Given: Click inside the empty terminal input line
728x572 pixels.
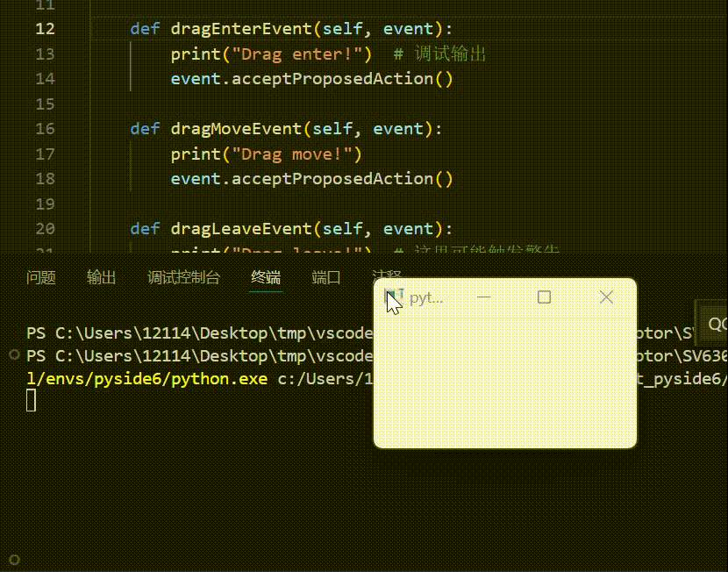Looking at the screenshot, I should click(53, 400).
